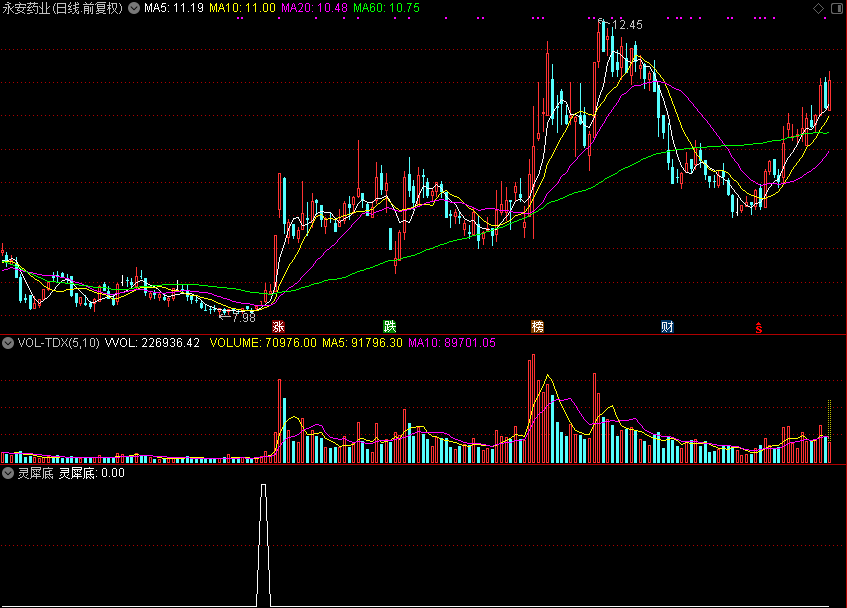Click the volume MA10: 89701.05 value
Viewport: 847px width, 608px height.
tap(452, 343)
